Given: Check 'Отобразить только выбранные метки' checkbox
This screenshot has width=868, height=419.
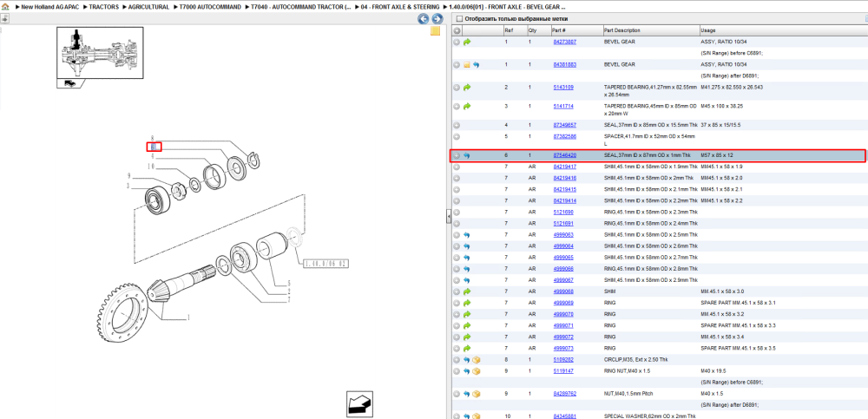Looking at the screenshot, I should [x=457, y=18].
